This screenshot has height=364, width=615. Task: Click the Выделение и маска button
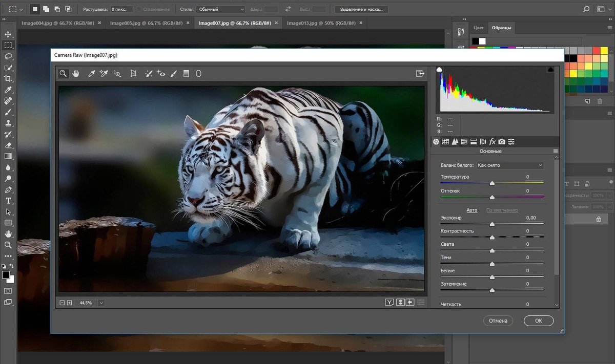[x=361, y=9]
